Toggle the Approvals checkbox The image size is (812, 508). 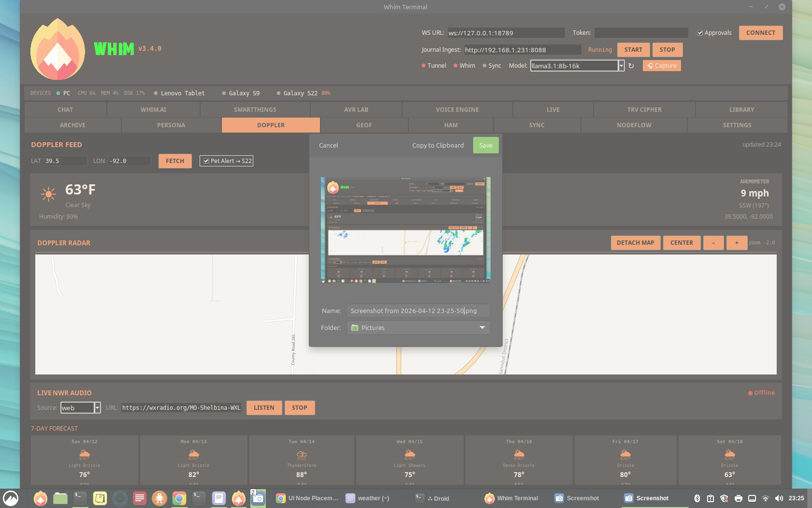[x=700, y=33]
